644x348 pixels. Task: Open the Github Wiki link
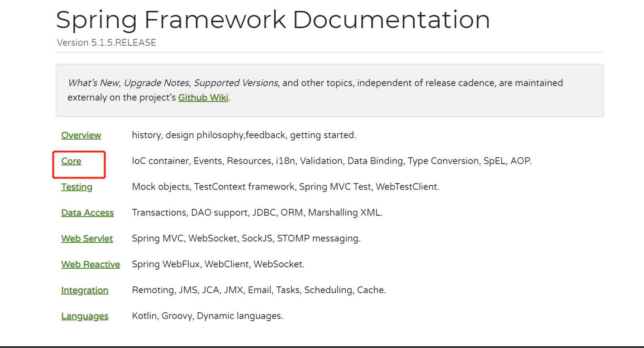[203, 97]
